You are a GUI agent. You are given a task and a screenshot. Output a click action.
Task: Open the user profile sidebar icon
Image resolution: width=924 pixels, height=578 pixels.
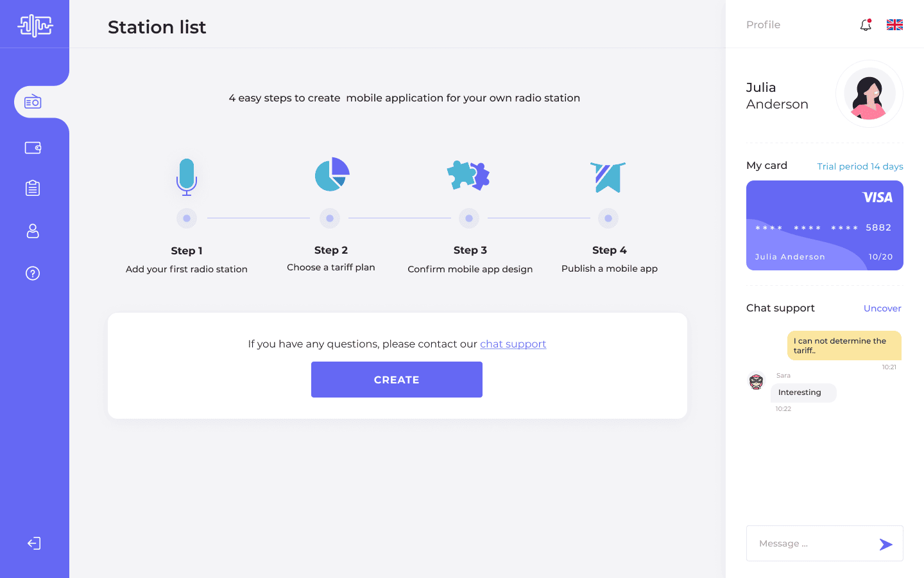33,231
